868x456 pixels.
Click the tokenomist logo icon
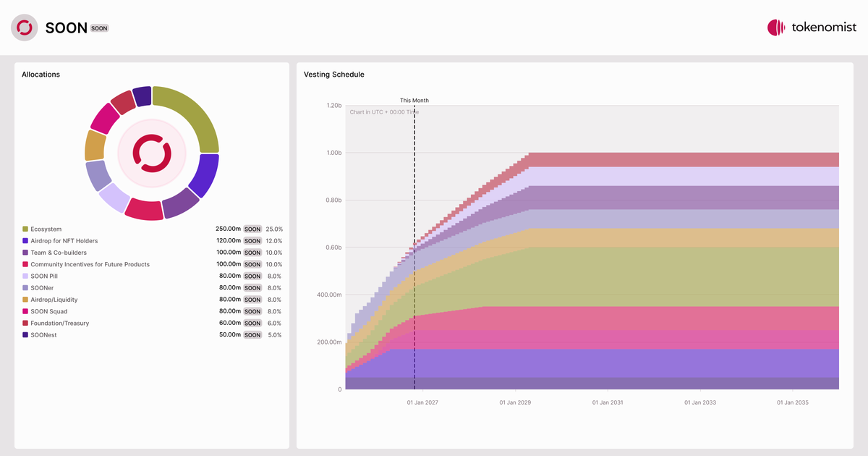(776, 28)
